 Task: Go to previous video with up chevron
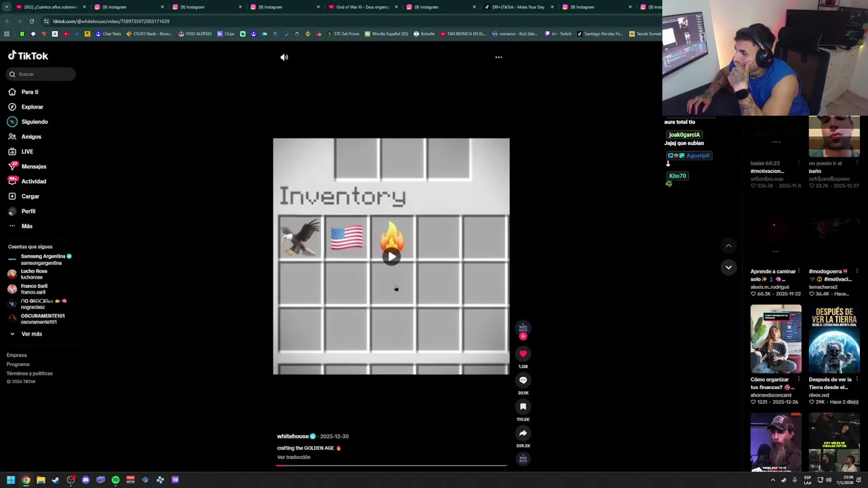coord(728,246)
